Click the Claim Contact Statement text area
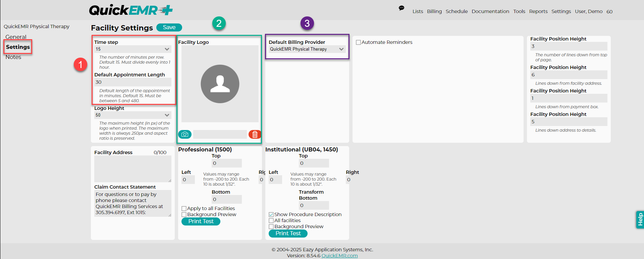 [133, 203]
